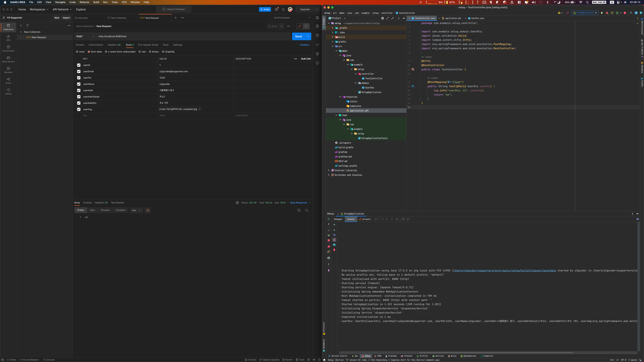The height and width of the screenshot is (362, 644).
Task: Switch to Debugger tab in Debug panel
Action: (338, 219)
